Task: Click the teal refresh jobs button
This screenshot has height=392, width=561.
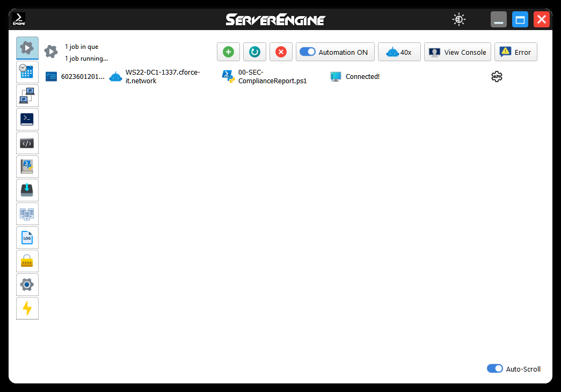Action: coord(254,52)
